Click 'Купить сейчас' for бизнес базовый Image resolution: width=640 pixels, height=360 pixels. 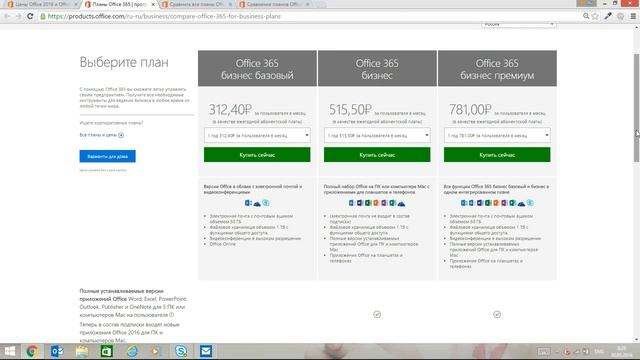coord(257,155)
